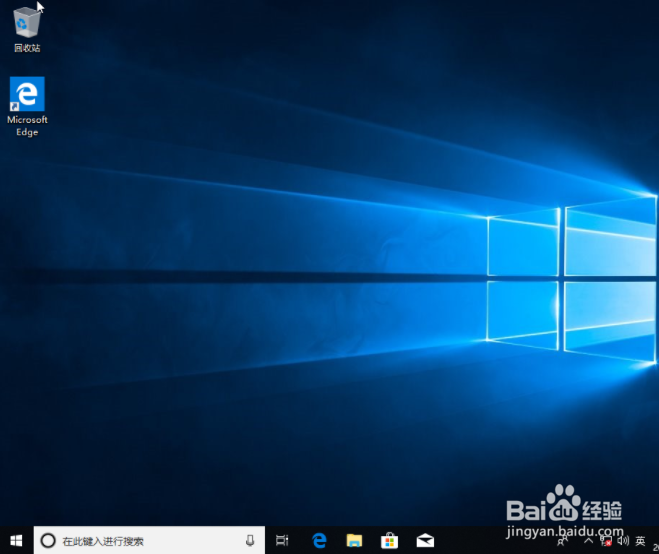
Task: Select the Microsoft Edge desktop shortcut
Action: point(27,106)
